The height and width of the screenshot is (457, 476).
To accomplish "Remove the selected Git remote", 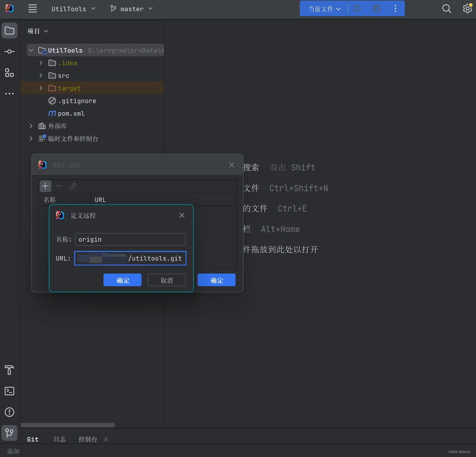I will pos(59,186).
